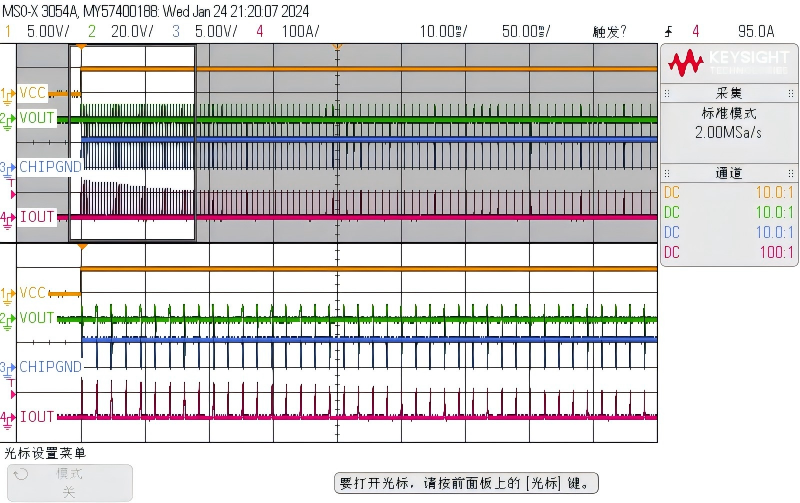Click CHIPGND ground marker in lower zoom window
800x503 pixels.
[x=8, y=368]
